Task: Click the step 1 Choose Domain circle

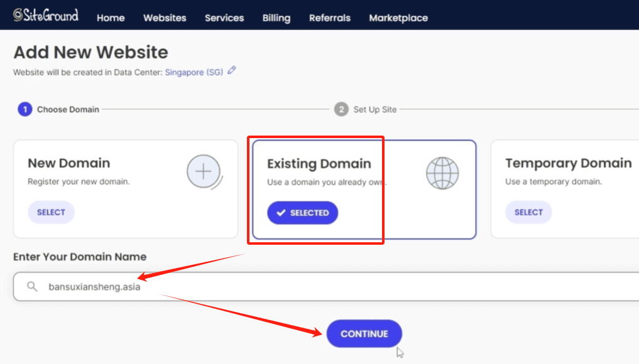Action: click(25, 109)
